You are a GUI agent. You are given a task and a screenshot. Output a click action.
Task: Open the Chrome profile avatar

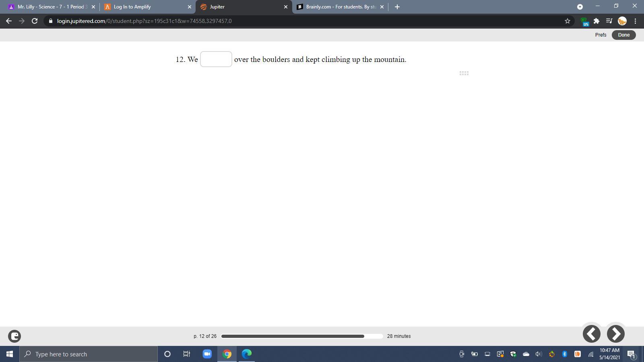pyautogui.click(x=622, y=21)
